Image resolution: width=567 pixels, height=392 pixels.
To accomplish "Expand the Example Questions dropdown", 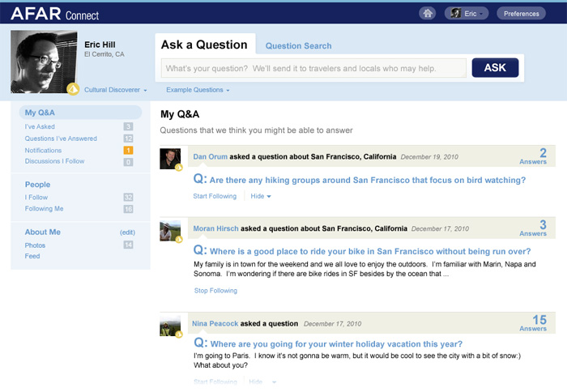I will point(198,90).
